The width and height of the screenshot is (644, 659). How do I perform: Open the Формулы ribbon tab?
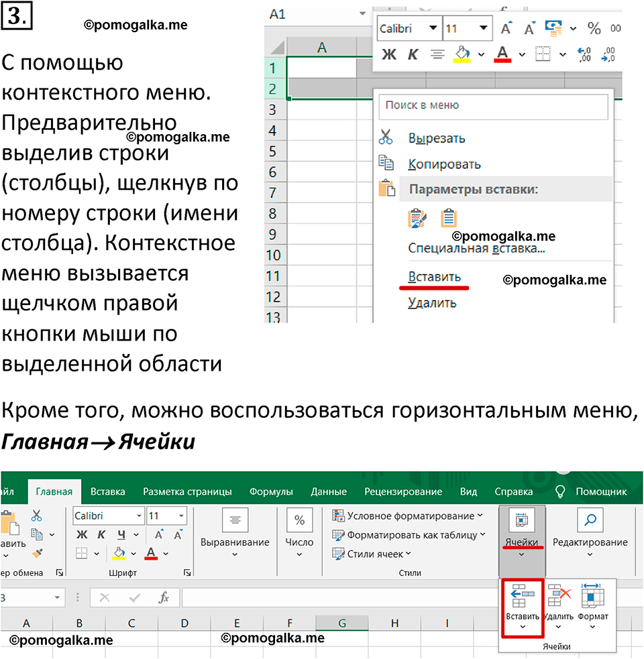click(x=271, y=491)
